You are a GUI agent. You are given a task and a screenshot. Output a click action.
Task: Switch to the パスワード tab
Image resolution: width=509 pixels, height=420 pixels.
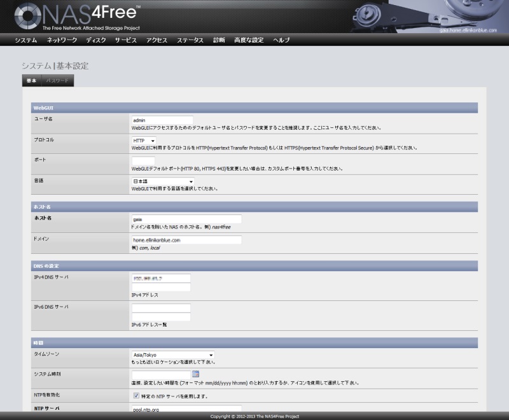[x=57, y=80]
